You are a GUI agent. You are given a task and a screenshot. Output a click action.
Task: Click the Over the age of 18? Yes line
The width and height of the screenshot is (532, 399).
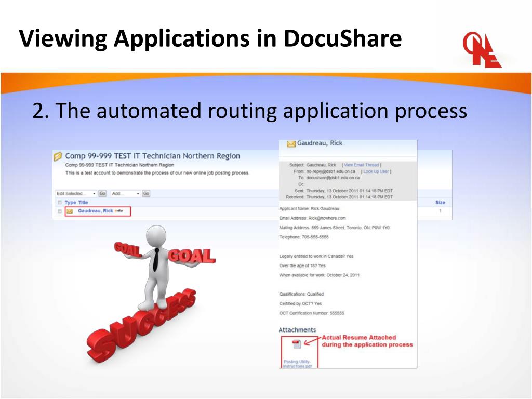pyautogui.click(x=302, y=265)
